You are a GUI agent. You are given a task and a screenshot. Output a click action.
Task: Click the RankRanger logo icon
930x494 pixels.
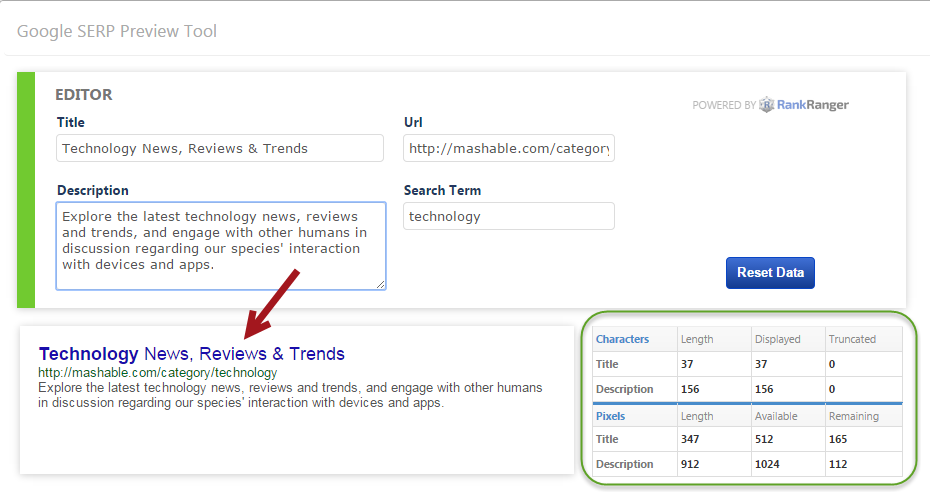(767, 105)
